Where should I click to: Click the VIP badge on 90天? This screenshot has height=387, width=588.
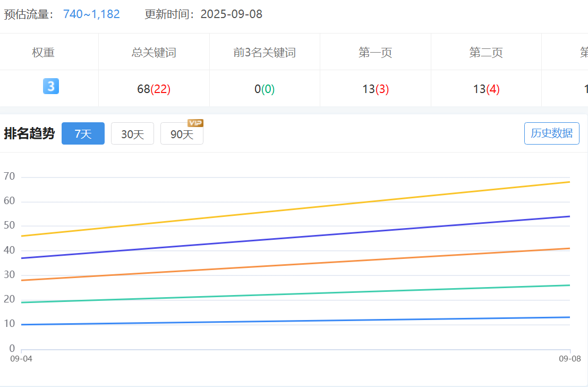coord(195,123)
